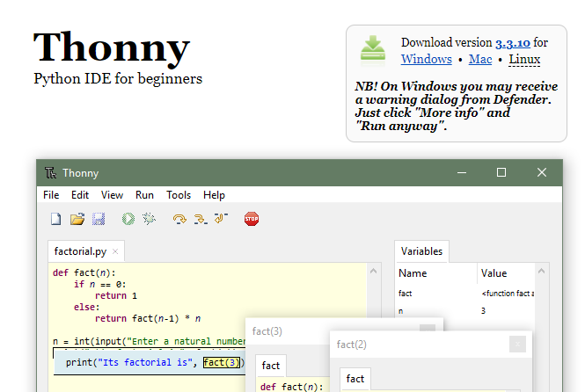Image resolution: width=585 pixels, height=392 pixels.
Task: Select the fact tab in fact(2) window
Action: pyautogui.click(x=355, y=379)
